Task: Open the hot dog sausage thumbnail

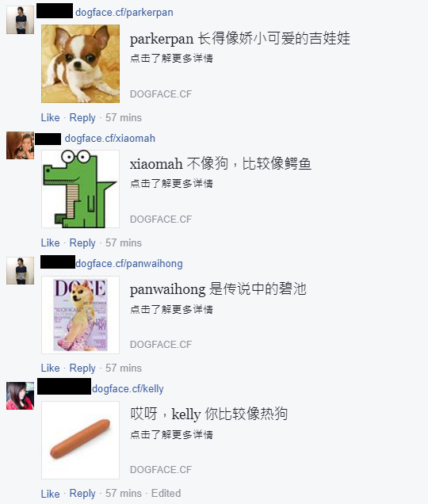Action: [x=80, y=440]
